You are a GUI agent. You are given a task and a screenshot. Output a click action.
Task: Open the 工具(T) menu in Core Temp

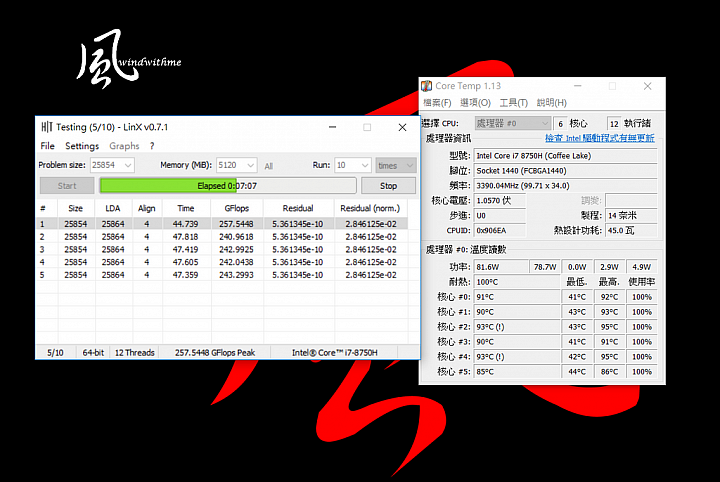[513, 103]
